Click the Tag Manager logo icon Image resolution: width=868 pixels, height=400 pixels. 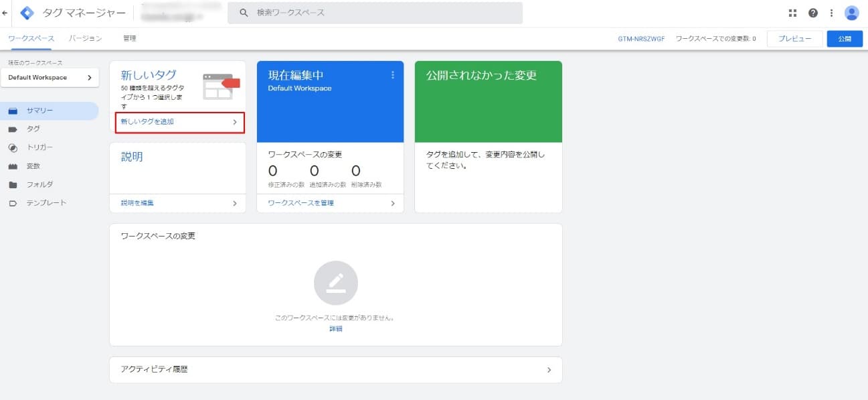click(x=27, y=13)
